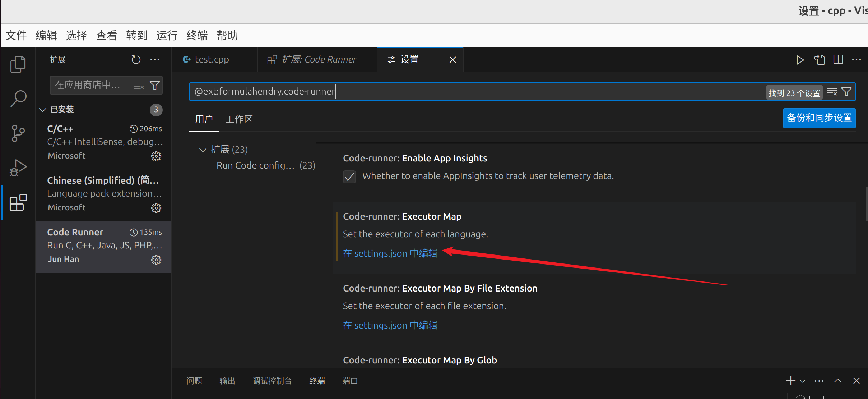Image resolution: width=868 pixels, height=399 pixels.
Task: Collapse the 扩展 (23) tree node
Action: click(x=203, y=150)
